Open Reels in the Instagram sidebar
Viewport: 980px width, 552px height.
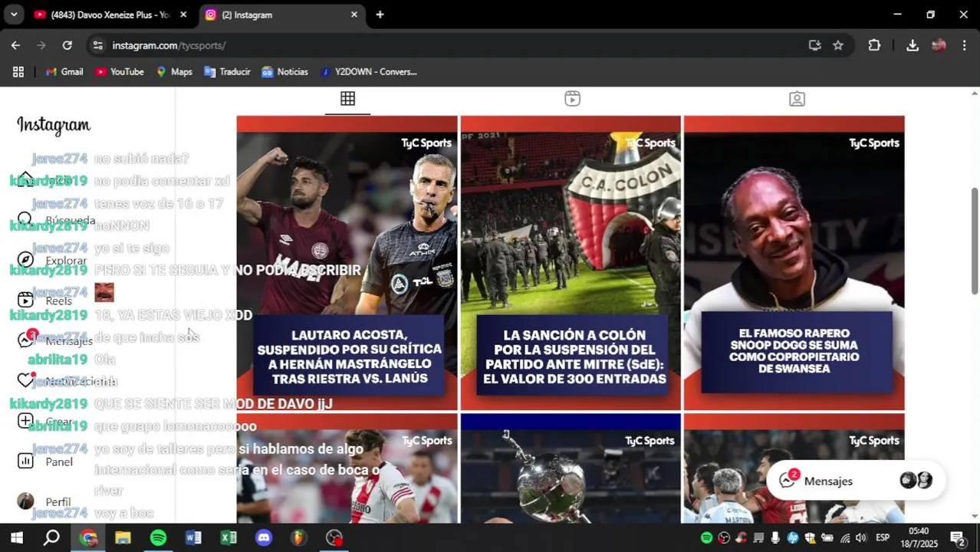point(45,301)
